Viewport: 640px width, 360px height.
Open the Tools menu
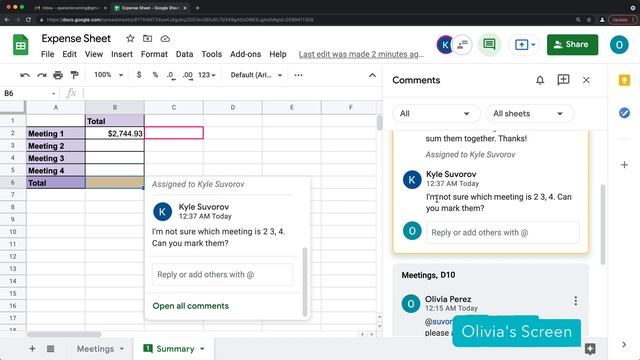(x=211, y=54)
